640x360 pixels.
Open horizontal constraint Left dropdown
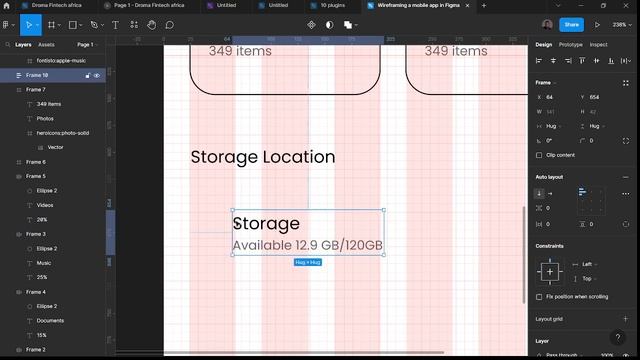point(589,264)
